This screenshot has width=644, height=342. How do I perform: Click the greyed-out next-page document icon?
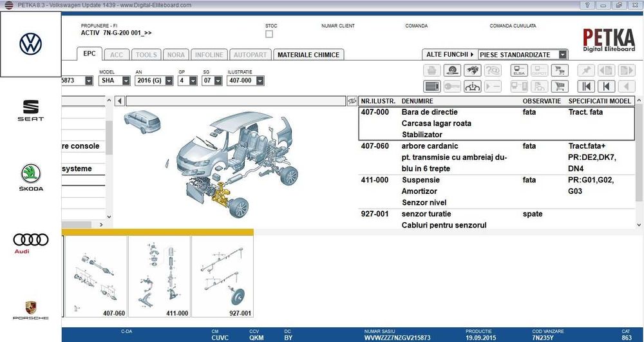pos(627,71)
